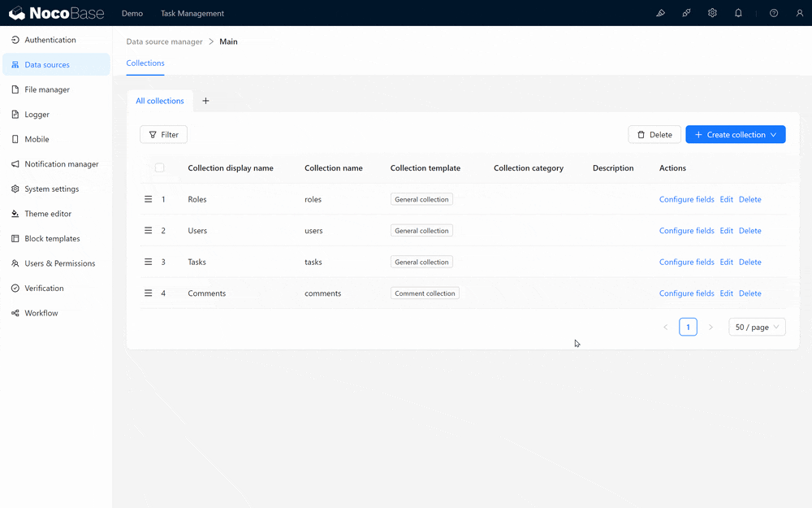The image size is (812, 508).
Task: Click the System settings gear icon
Action: point(15,189)
